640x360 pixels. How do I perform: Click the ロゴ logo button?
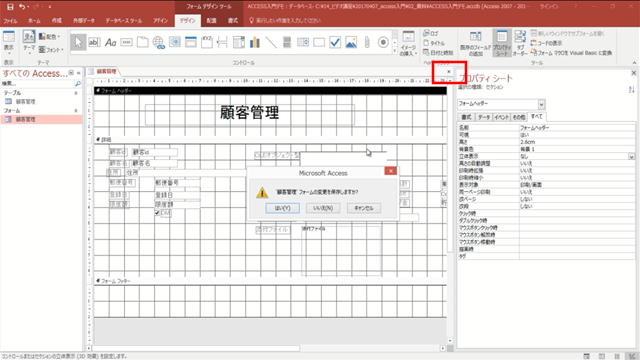(431, 33)
